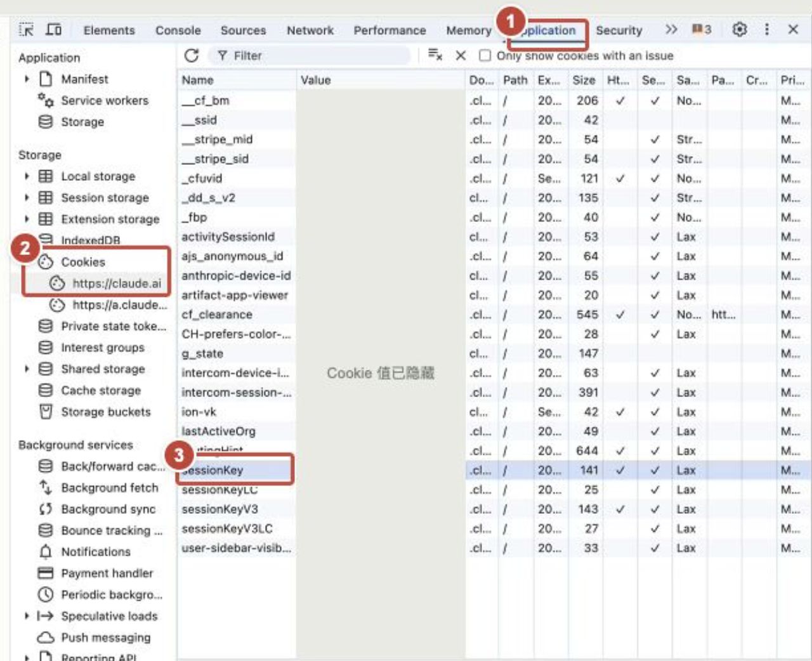Delete selected cookie with the X icon
Image resolution: width=812 pixels, height=661 pixels.
click(x=461, y=56)
